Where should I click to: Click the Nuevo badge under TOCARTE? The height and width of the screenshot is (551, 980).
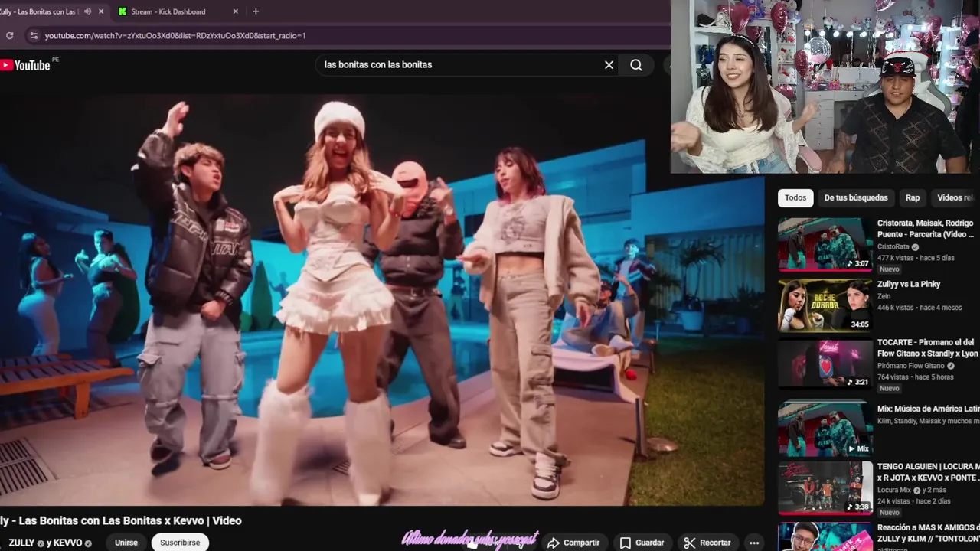point(889,388)
